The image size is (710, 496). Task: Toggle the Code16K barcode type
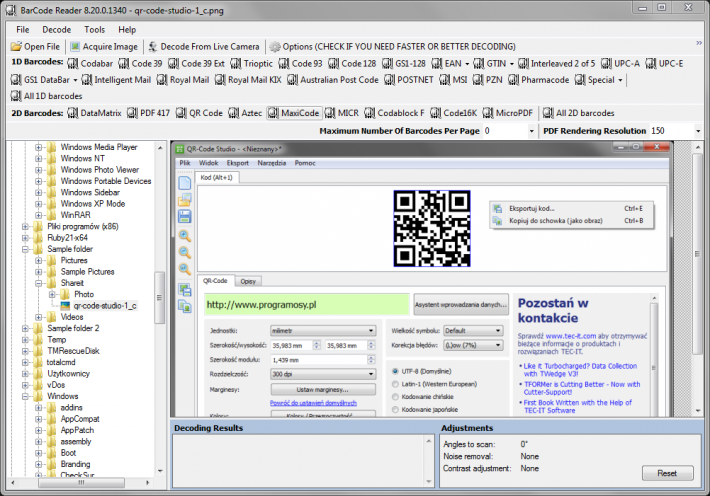[454, 113]
